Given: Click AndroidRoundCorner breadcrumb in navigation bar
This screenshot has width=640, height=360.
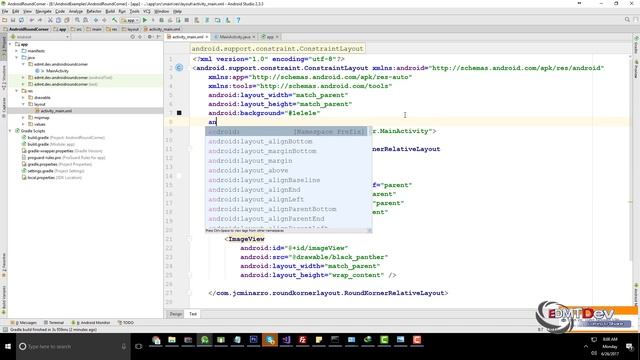Looking at the screenshot, I should [x=26, y=29].
